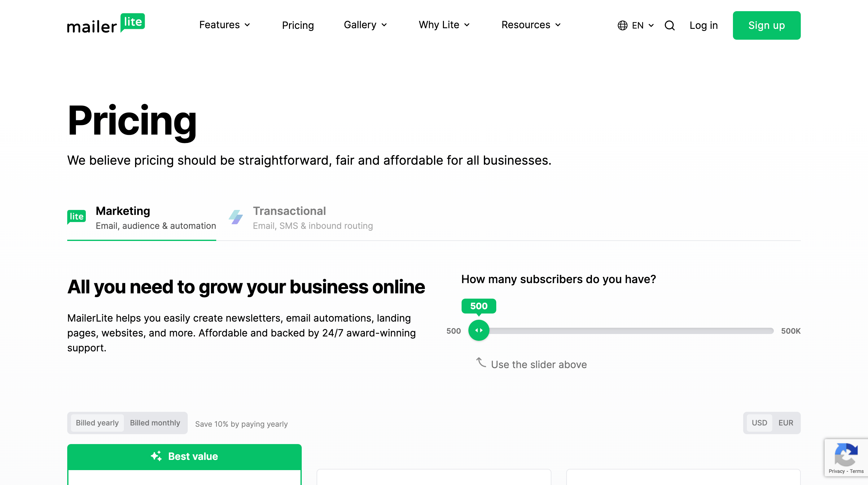Click the sparkle icon beside Best value
Image resolution: width=868 pixels, height=485 pixels.
click(156, 456)
